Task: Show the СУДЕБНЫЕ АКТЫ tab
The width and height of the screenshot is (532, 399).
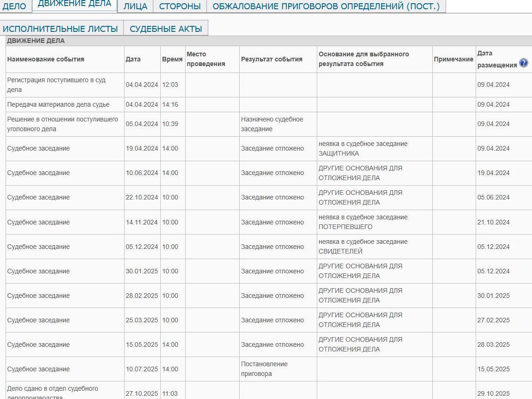Action: tap(166, 29)
